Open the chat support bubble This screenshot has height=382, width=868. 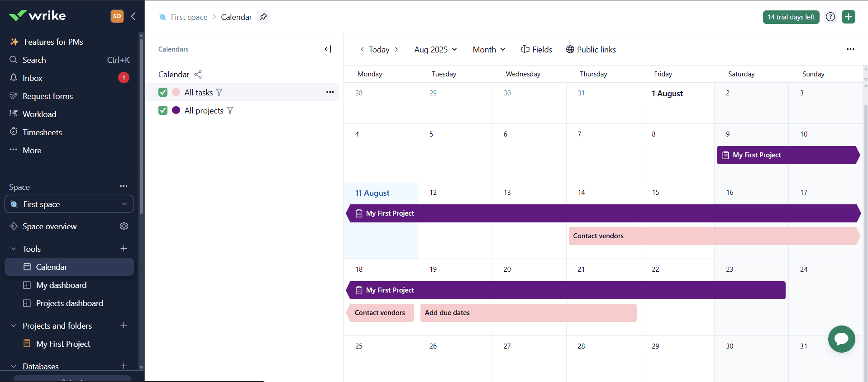point(841,339)
